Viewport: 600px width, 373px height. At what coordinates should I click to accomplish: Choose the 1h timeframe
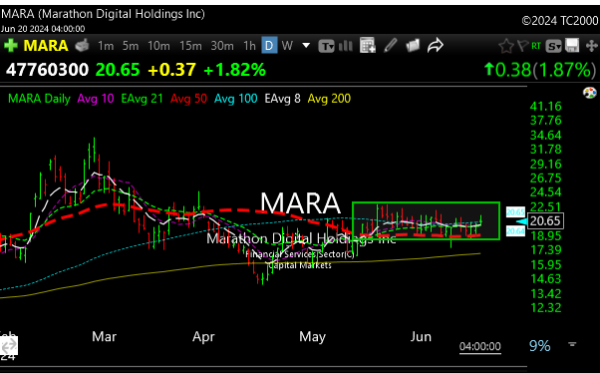click(249, 46)
